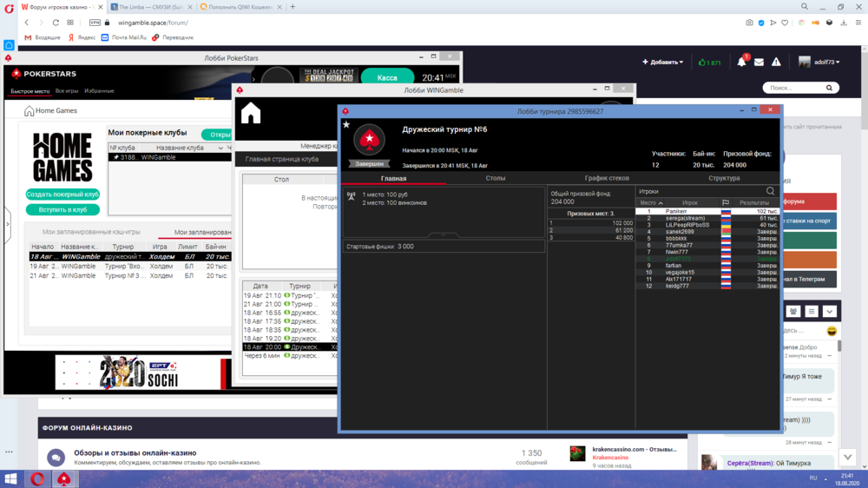
Task: Click the Создать покерный клуб button
Action: tap(62, 195)
